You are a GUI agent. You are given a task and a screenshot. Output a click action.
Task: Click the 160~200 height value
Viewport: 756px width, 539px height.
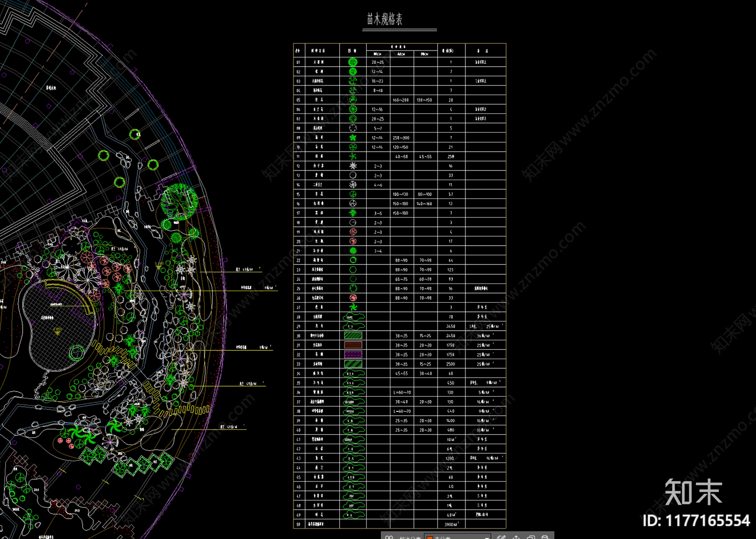coord(401,100)
